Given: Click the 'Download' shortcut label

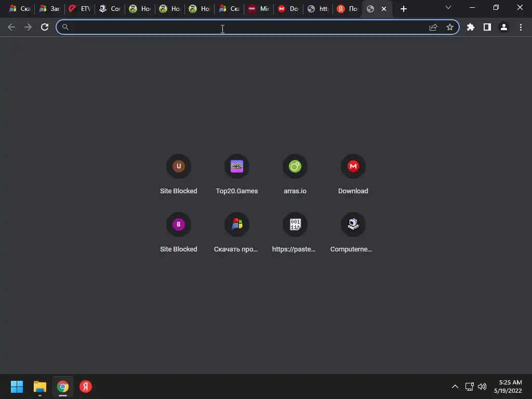Looking at the screenshot, I should point(353,191).
